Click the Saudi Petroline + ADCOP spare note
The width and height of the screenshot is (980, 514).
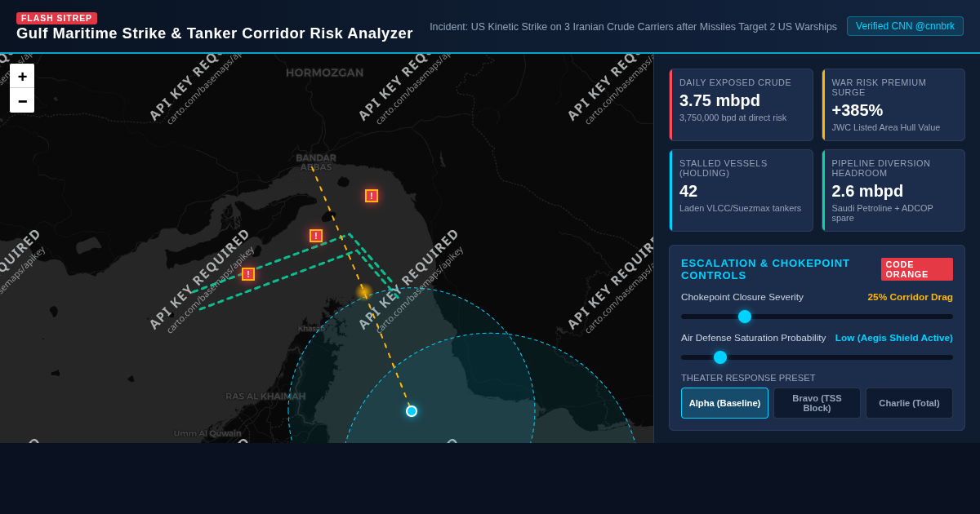(883, 213)
